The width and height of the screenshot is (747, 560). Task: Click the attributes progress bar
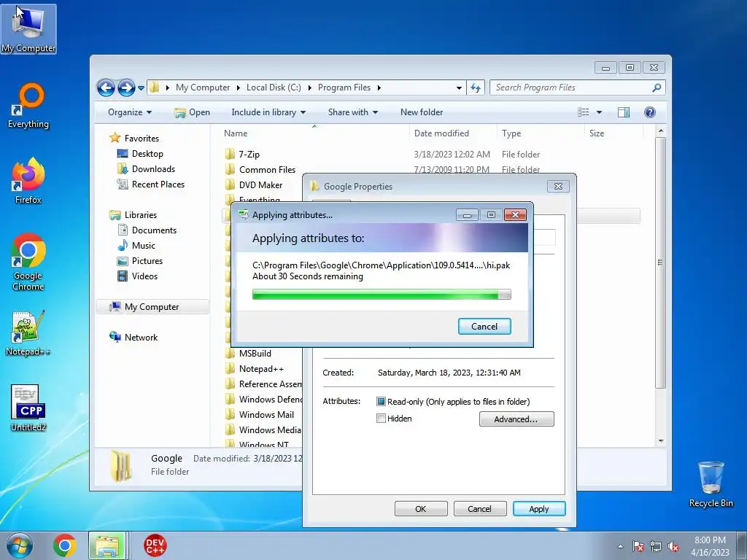click(x=381, y=295)
